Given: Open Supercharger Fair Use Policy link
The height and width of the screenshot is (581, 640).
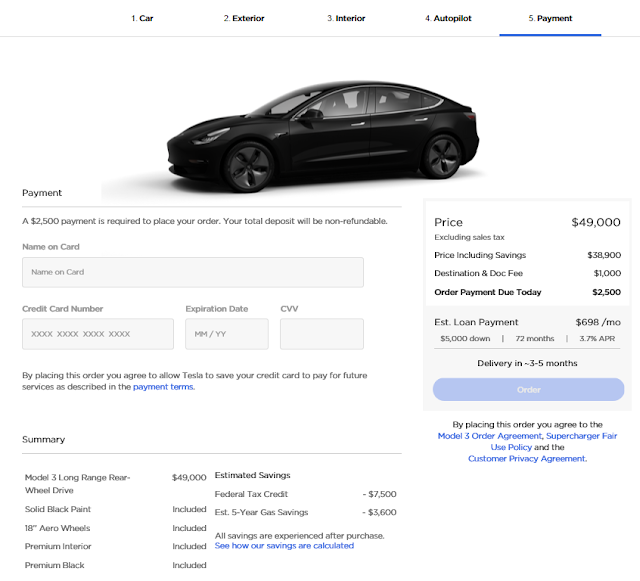Looking at the screenshot, I should (x=554, y=441).
